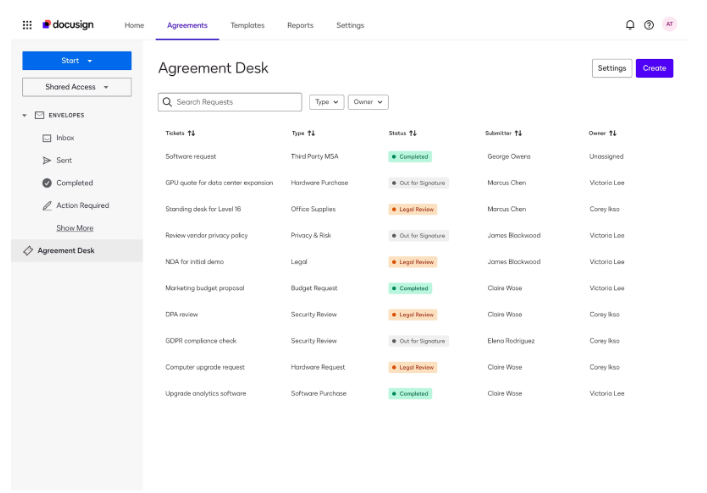Viewport: 707px width, 493px height.
Task: Click the Completed checkmark icon
Action: pyautogui.click(x=47, y=183)
